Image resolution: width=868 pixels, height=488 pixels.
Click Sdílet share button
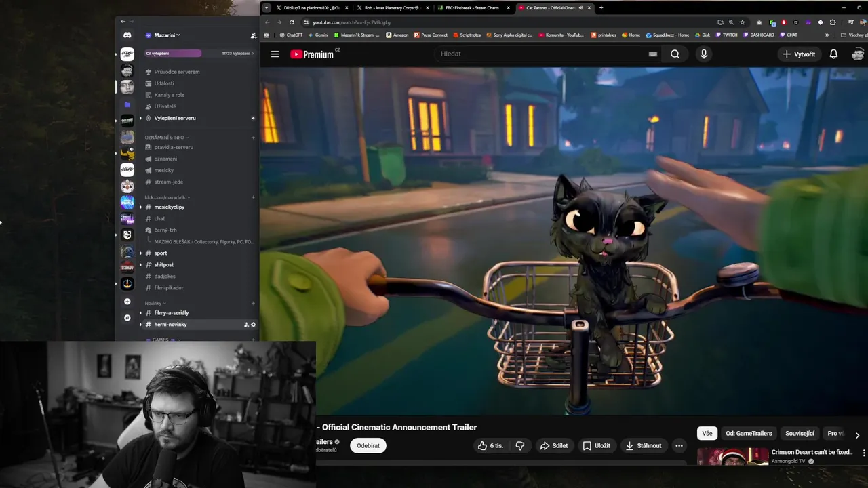(x=554, y=445)
